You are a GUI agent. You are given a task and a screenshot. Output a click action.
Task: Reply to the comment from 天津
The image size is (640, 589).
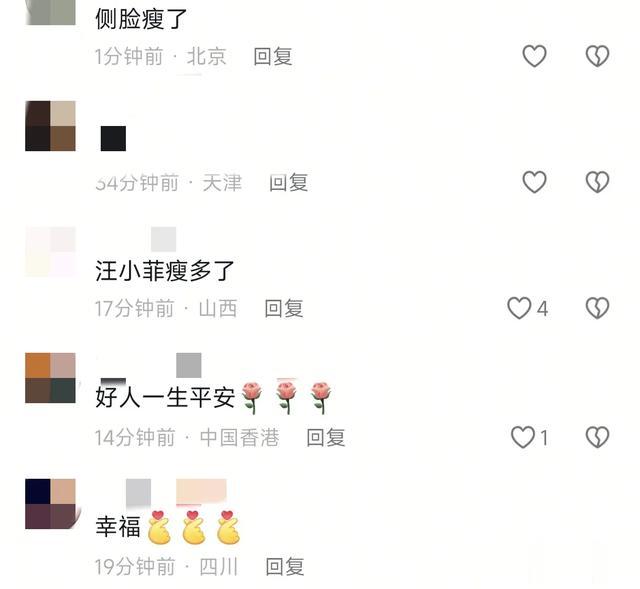[288, 182]
